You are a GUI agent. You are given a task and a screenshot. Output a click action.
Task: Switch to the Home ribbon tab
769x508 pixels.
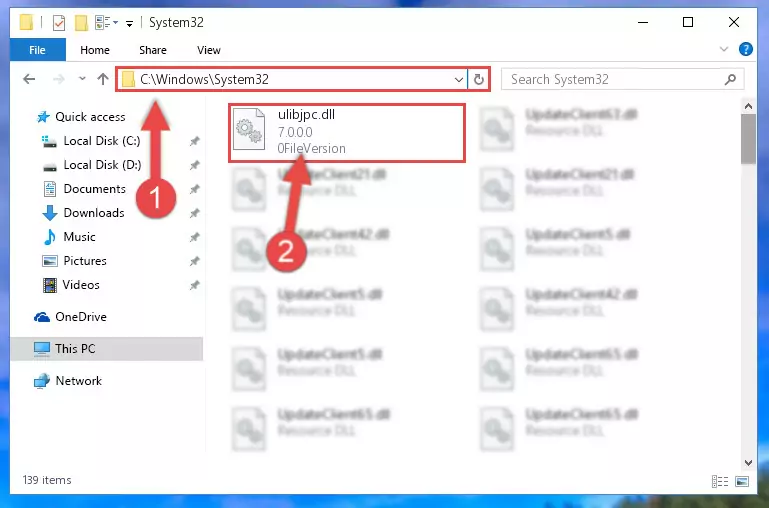tap(95, 50)
